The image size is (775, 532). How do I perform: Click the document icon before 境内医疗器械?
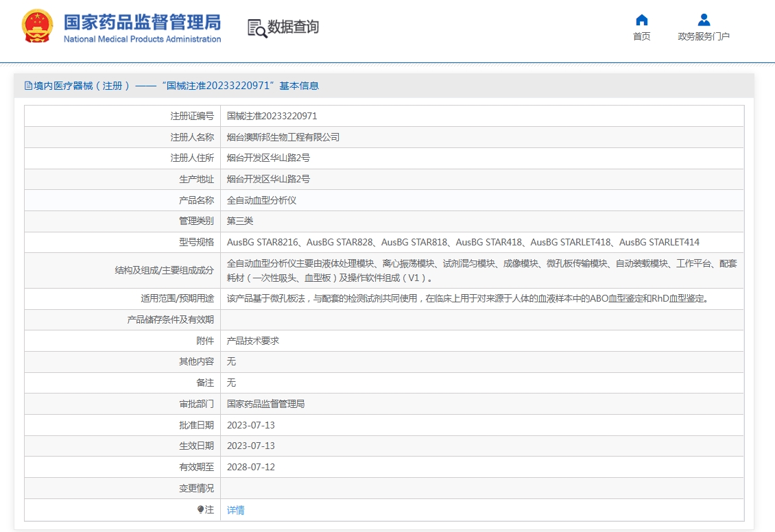[28, 86]
